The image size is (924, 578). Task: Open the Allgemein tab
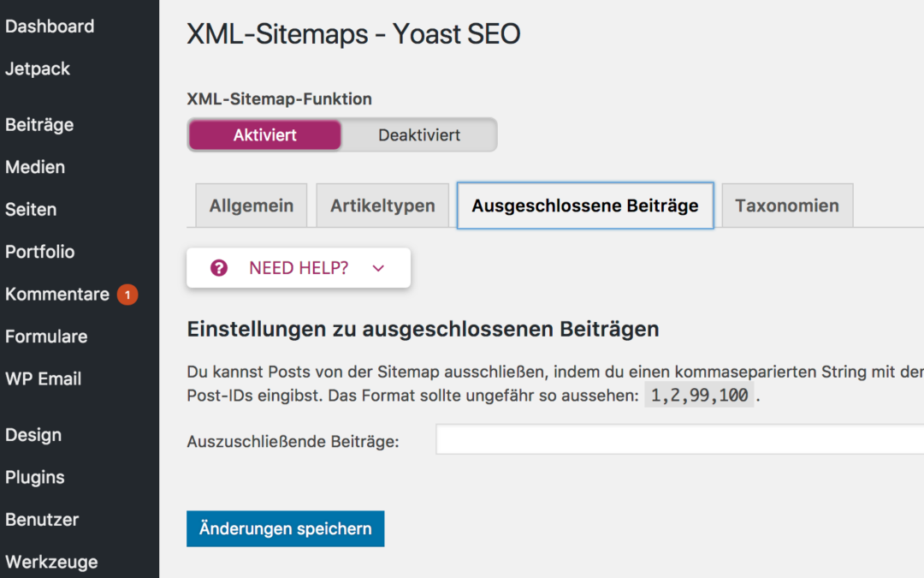[252, 206]
